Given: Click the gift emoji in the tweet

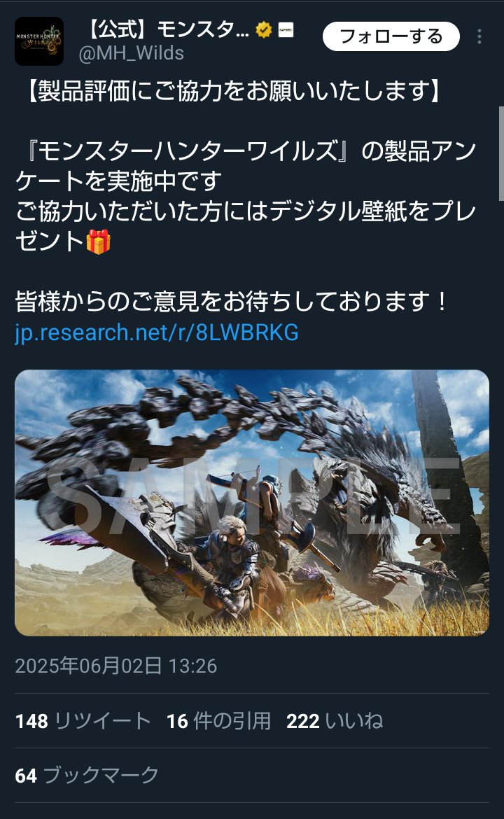Looking at the screenshot, I should pos(98,241).
